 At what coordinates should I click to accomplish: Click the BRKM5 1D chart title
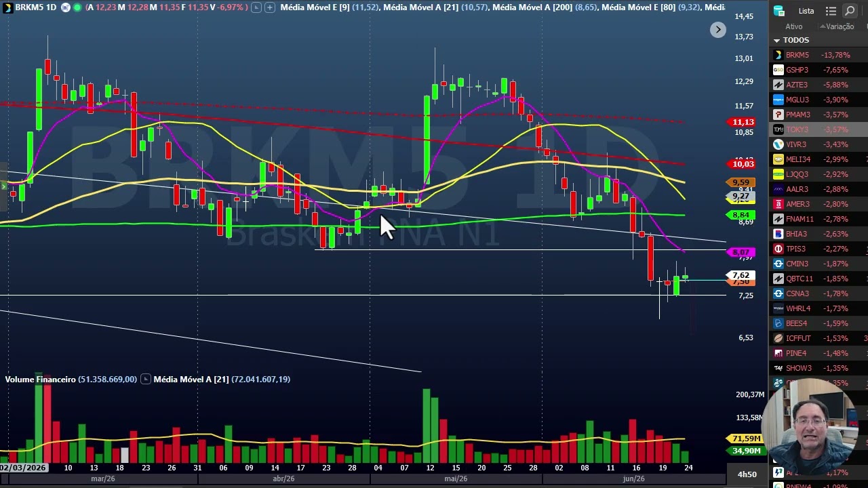[x=36, y=7]
